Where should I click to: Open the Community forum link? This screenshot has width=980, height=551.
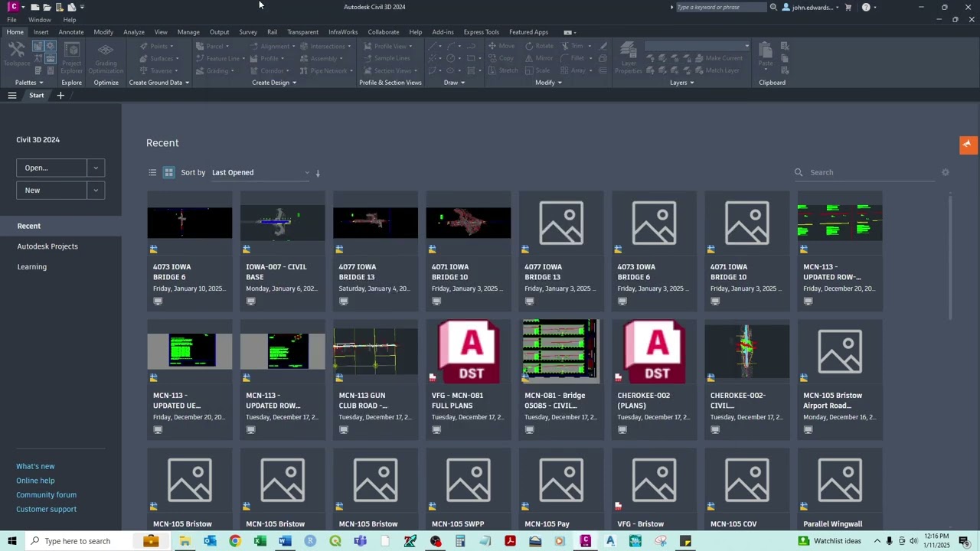coord(46,495)
